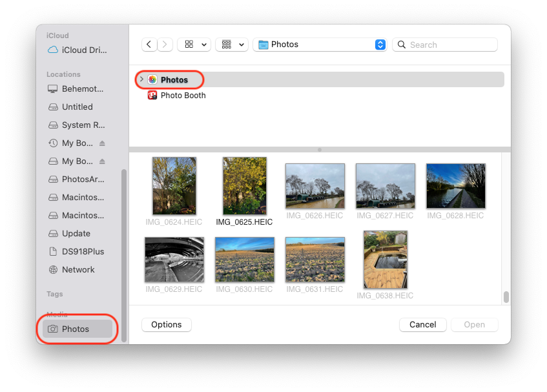Go back with the left chevron button
547x392 pixels.
[x=149, y=45]
